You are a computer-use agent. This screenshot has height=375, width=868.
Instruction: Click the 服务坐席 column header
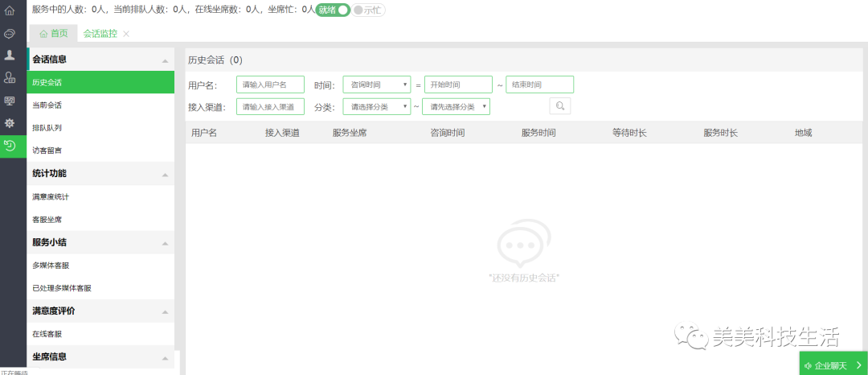coord(350,133)
